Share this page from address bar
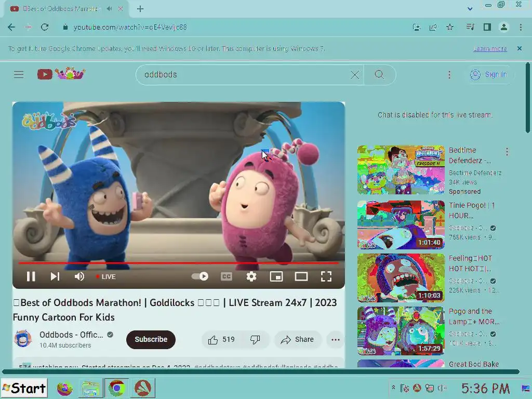 [x=433, y=27]
